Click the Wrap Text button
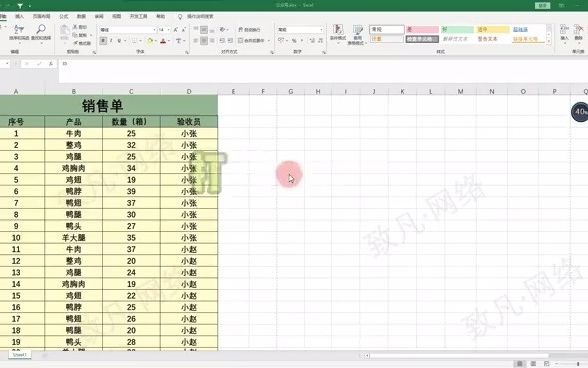The height and width of the screenshot is (368, 588). (249, 29)
